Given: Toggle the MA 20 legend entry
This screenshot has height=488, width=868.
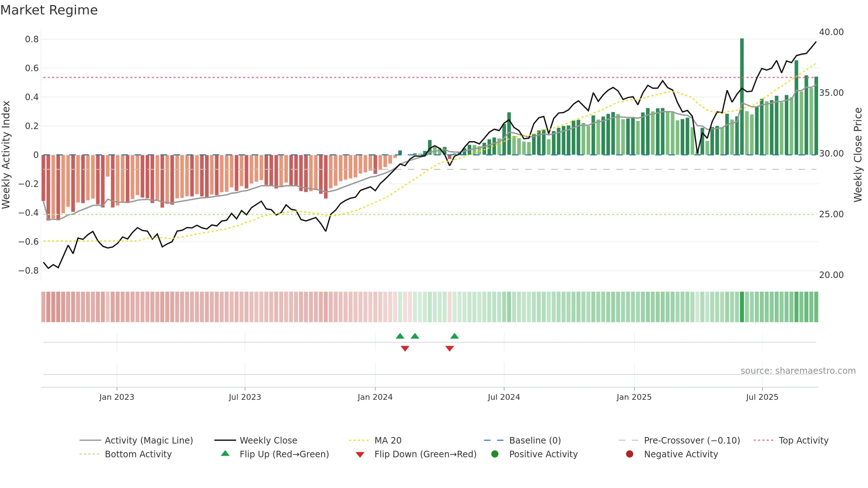Looking at the screenshot, I should click(x=375, y=440).
